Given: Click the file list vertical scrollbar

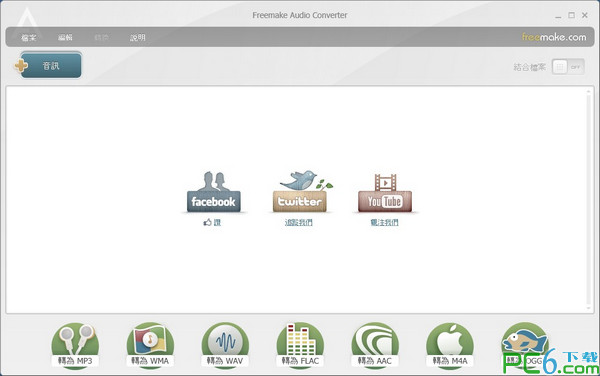Looking at the screenshot, I should [x=589, y=200].
